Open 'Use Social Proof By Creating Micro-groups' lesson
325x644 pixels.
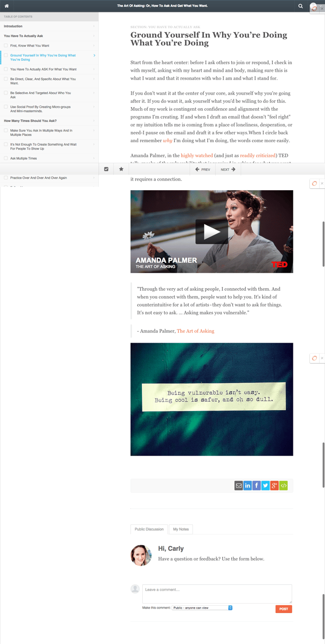tap(41, 109)
